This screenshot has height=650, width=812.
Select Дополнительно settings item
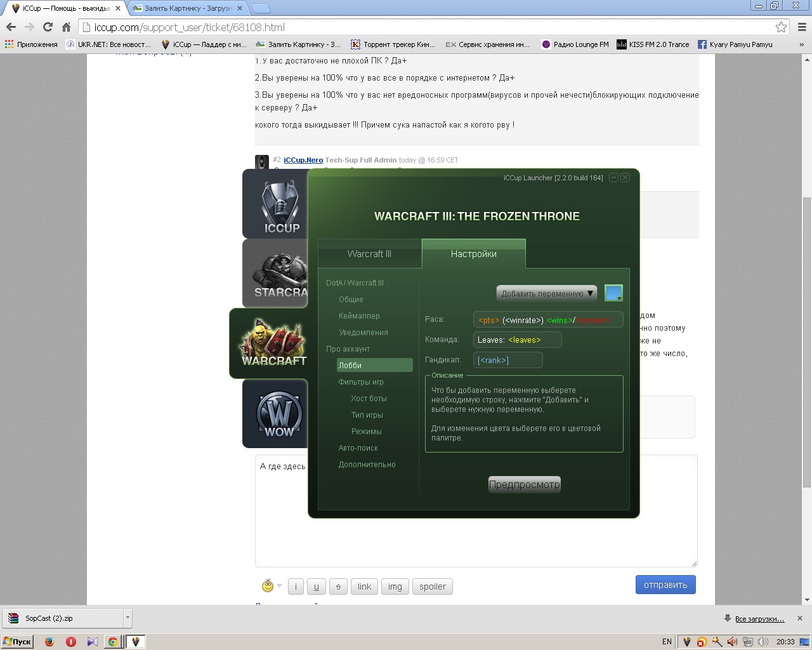(367, 465)
